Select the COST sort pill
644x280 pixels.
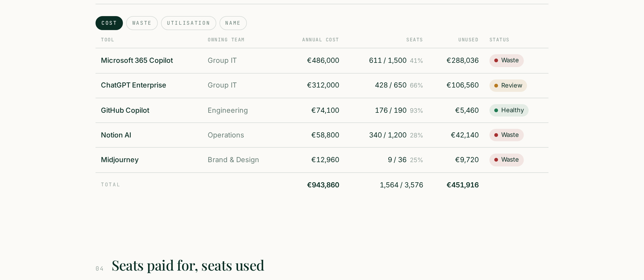[109, 23]
